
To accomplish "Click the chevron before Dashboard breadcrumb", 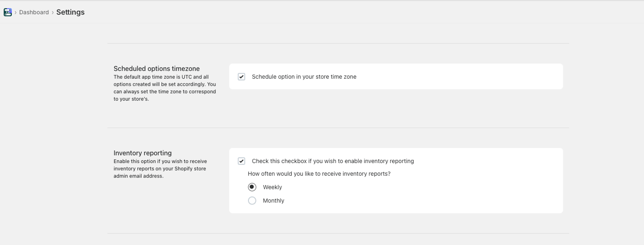I will (x=16, y=12).
